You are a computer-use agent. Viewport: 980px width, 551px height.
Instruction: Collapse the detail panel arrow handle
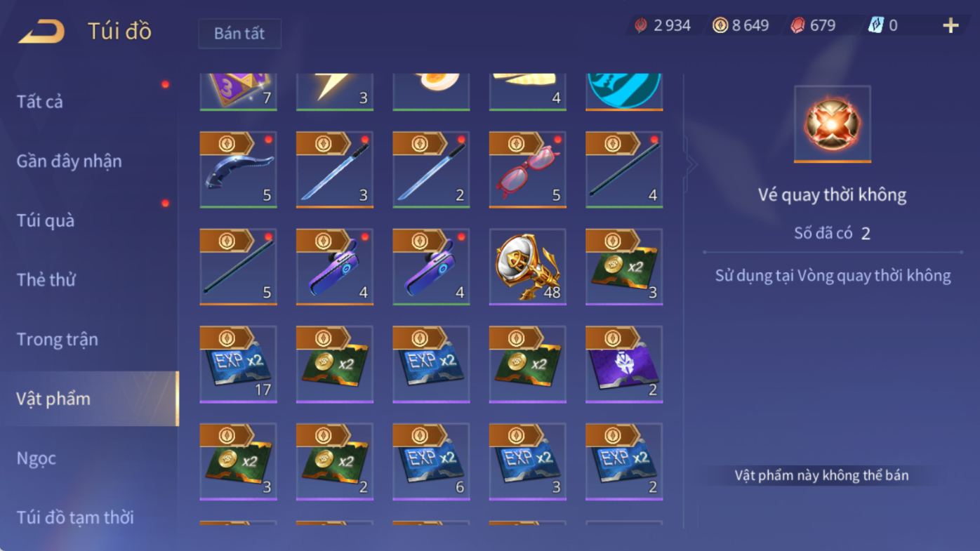point(691,165)
